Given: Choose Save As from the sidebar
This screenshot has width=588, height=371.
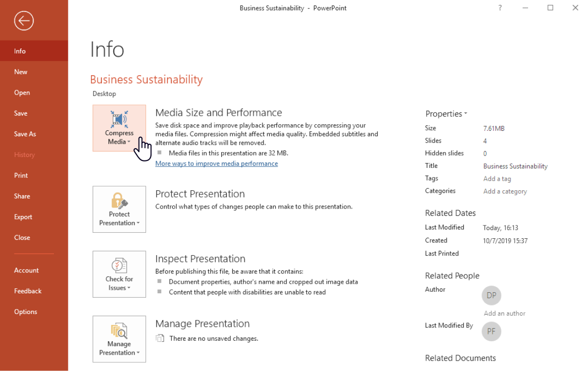Looking at the screenshot, I should pyautogui.click(x=34, y=134).
